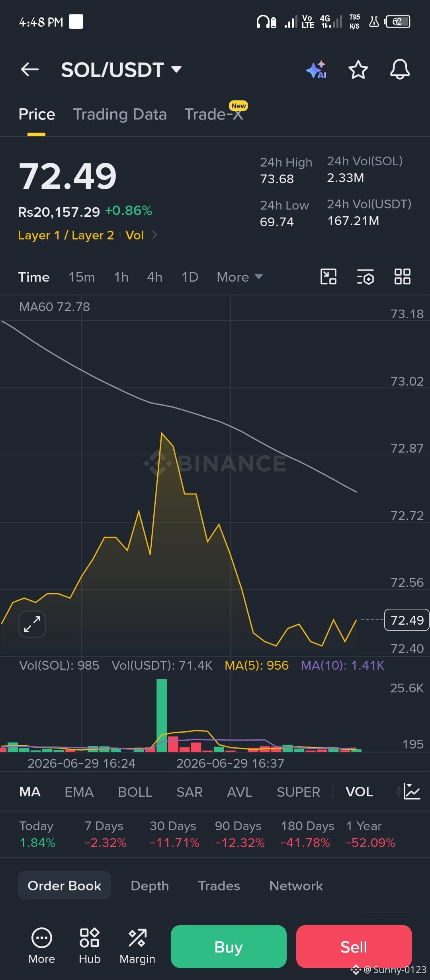Tap the red Sell button

[354, 947]
